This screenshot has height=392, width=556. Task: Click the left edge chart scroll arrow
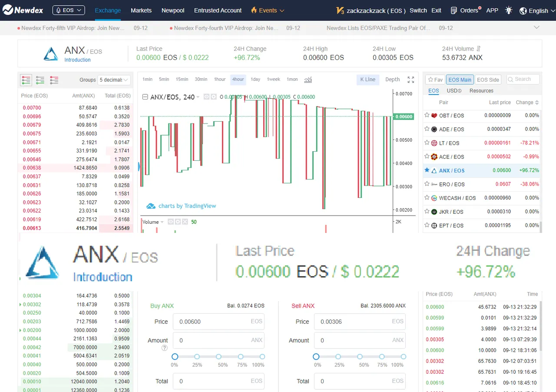coord(139,166)
